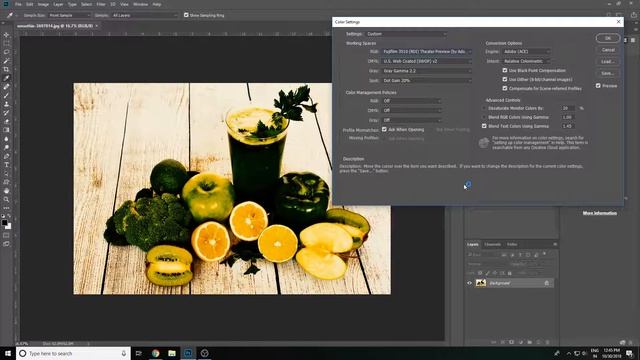
Task: Toggle Show Sampling Ring checkbox
Action: [186, 15]
